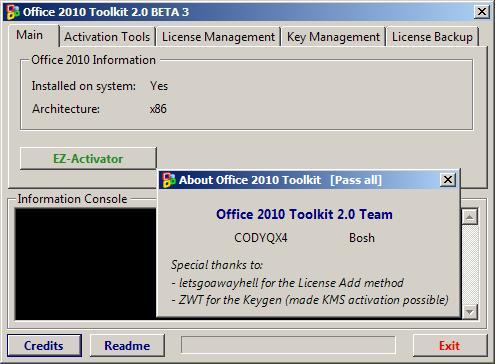Click the CODYQX4 name in About dialog
Viewport: 495px width, 364px height.
tap(261, 238)
